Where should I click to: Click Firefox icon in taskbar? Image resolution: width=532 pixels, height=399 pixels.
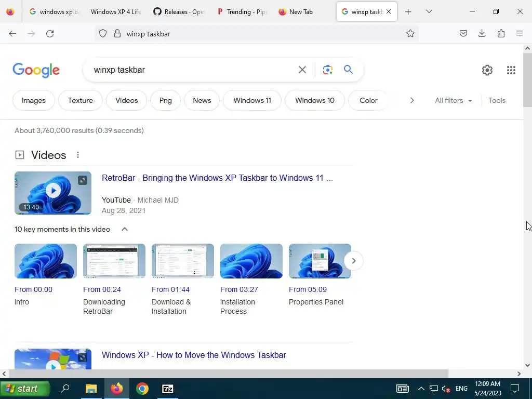pyautogui.click(x=117, y=389)
